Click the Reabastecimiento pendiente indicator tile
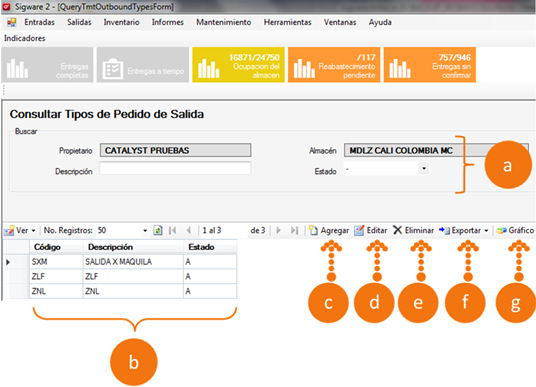536x387 pixels. tap(334, 65)
